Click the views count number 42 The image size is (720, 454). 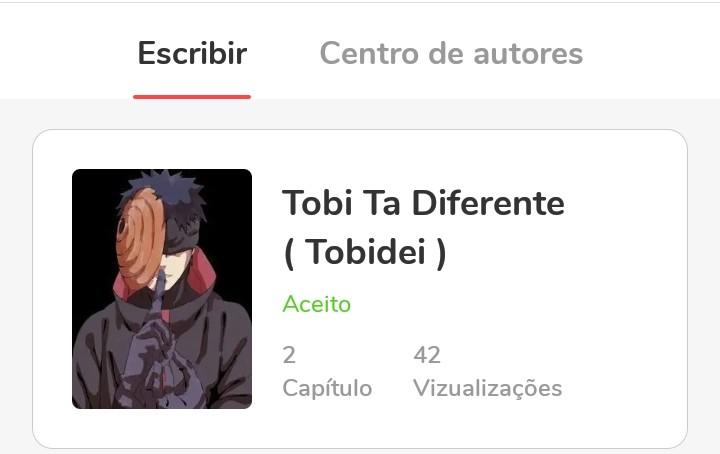coord(427,355)
